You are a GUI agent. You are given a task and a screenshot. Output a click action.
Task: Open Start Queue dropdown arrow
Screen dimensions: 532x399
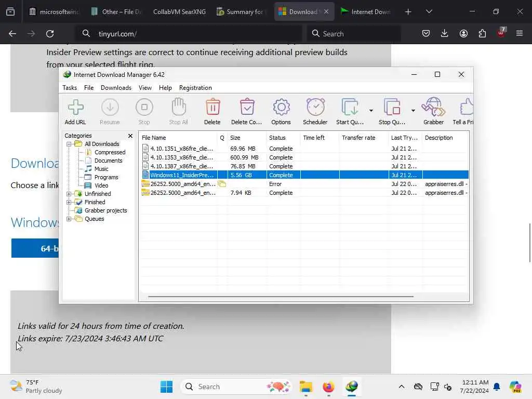(x=371, y=111)
